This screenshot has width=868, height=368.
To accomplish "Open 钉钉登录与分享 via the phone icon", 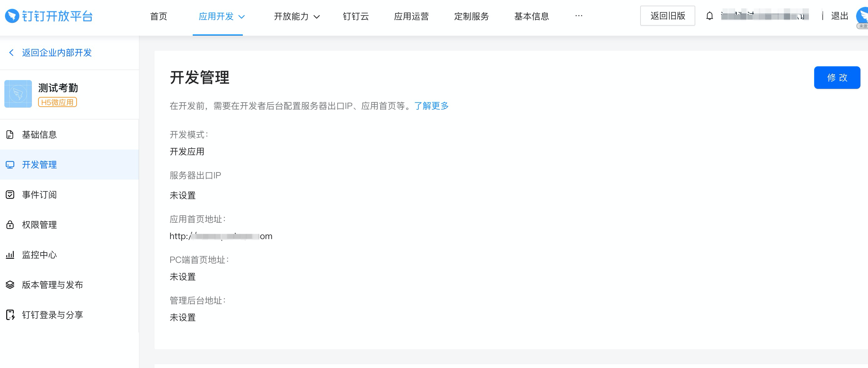I will point(10,315).
